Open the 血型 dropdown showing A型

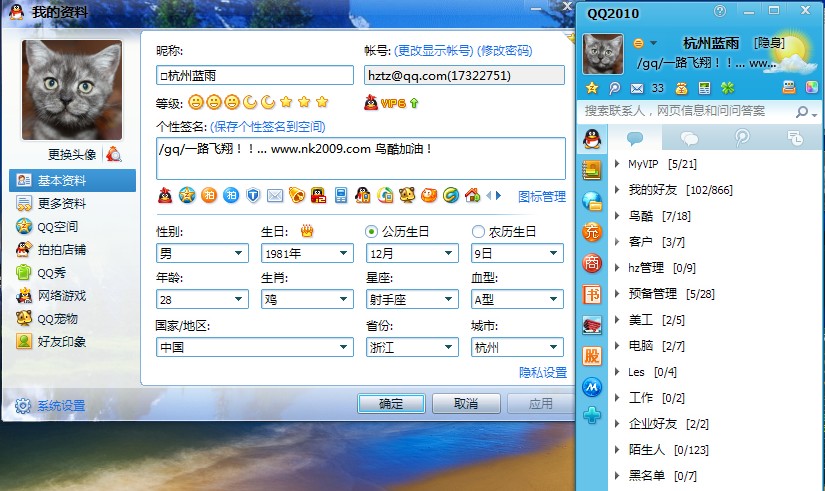(x=517, y=299)
